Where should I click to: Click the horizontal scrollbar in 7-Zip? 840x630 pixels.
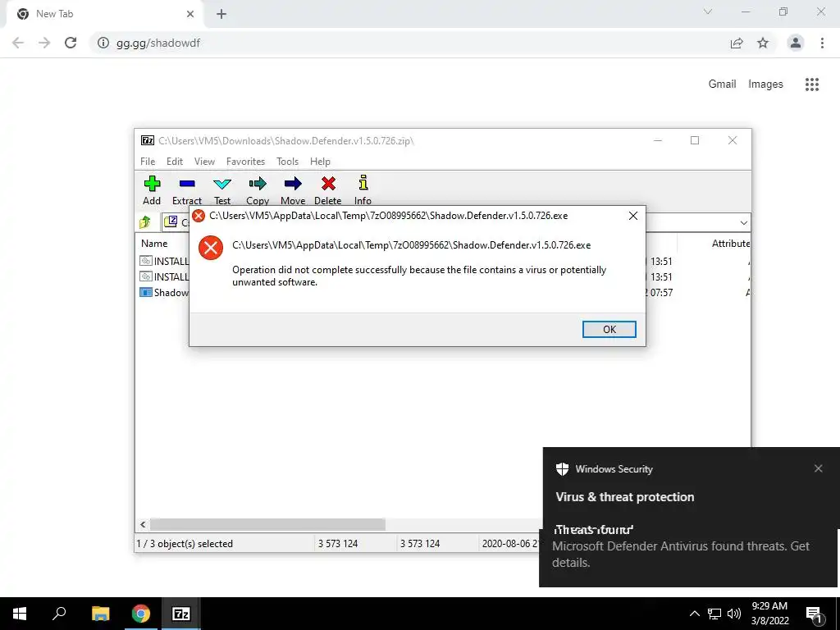tap(267, 524)
